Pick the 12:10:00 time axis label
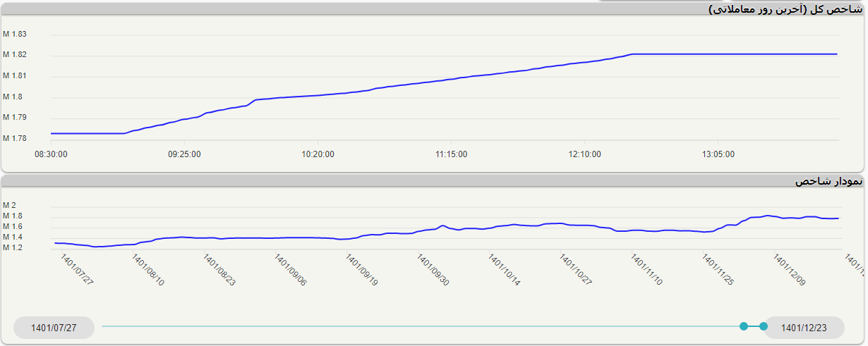The height and width of the screenshot is (346, 868). (584, 154)
